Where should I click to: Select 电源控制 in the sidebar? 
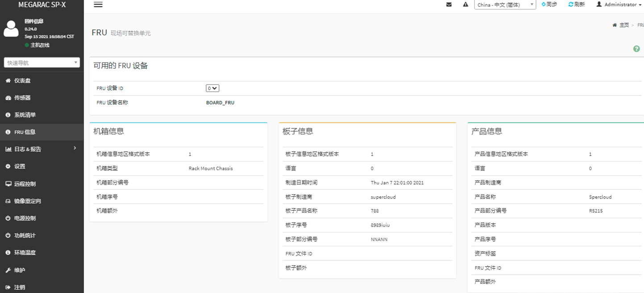pyautogui.click(x=25, y=218)
